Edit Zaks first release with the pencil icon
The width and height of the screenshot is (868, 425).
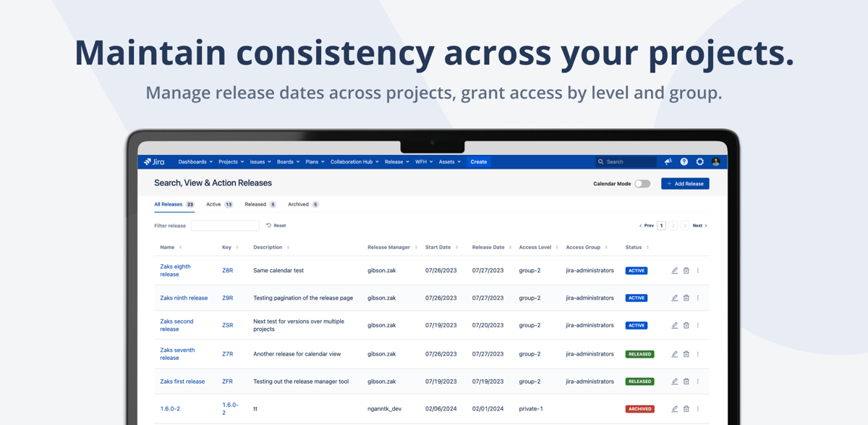click(674, 381)
